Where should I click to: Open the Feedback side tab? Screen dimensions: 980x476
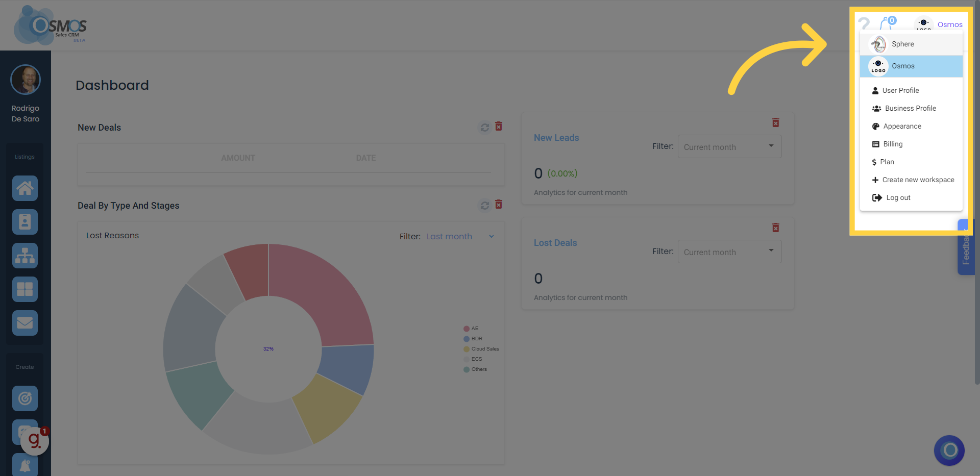click(x=966, y=247)
